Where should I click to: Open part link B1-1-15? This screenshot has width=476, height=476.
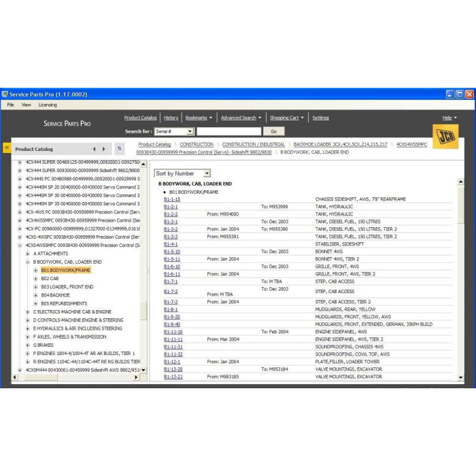(x=172, y=199)
